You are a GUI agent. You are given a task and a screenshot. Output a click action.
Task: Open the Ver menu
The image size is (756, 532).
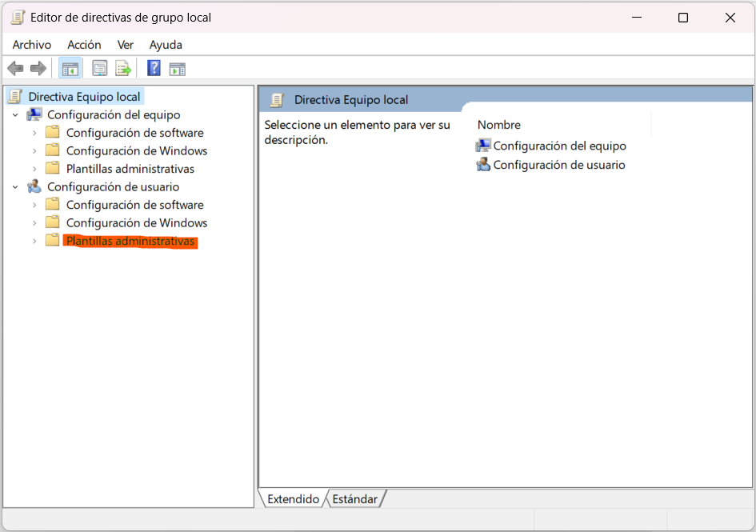[125, 45]
